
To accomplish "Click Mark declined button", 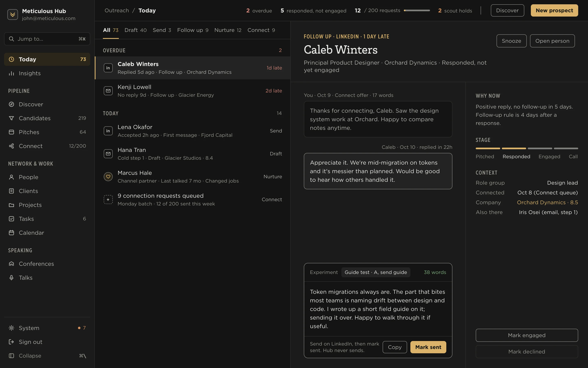I will pos(527,351).
